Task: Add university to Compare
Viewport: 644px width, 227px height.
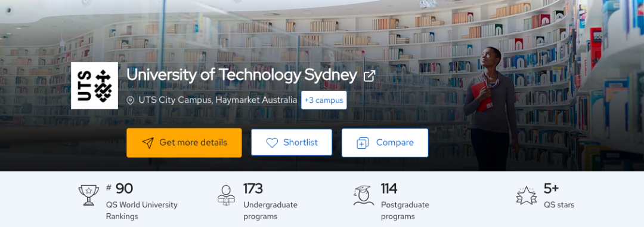Action: point(385,143)
